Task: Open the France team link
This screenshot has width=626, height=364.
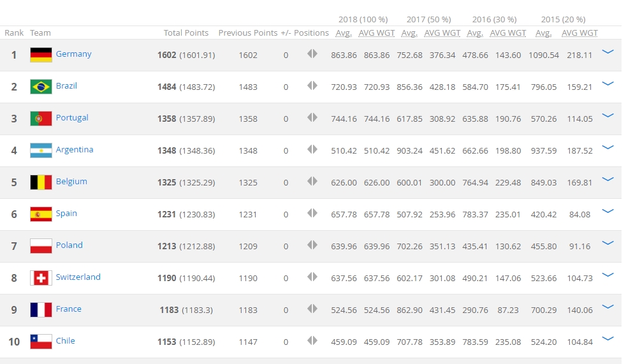Action: (68, 309)
